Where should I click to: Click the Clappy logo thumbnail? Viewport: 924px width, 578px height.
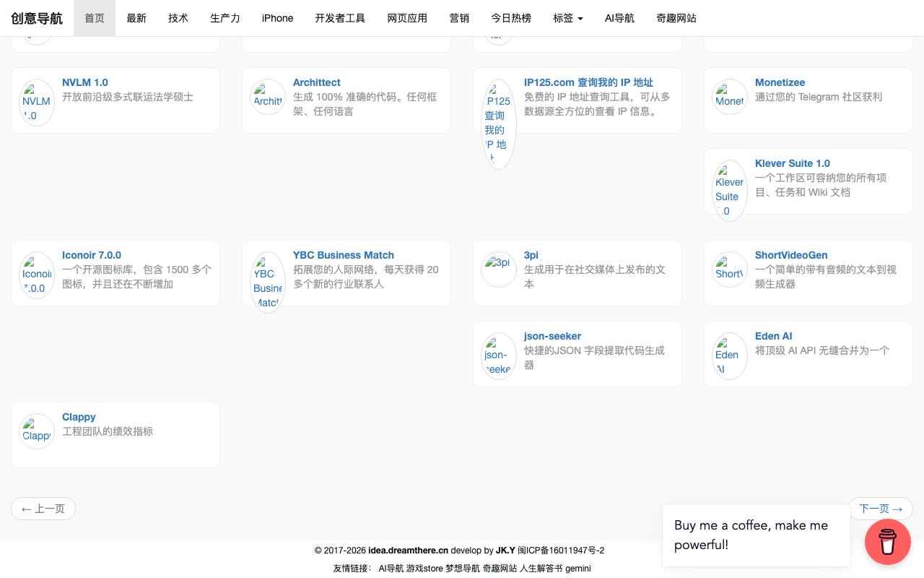click(x=37, y=431)
